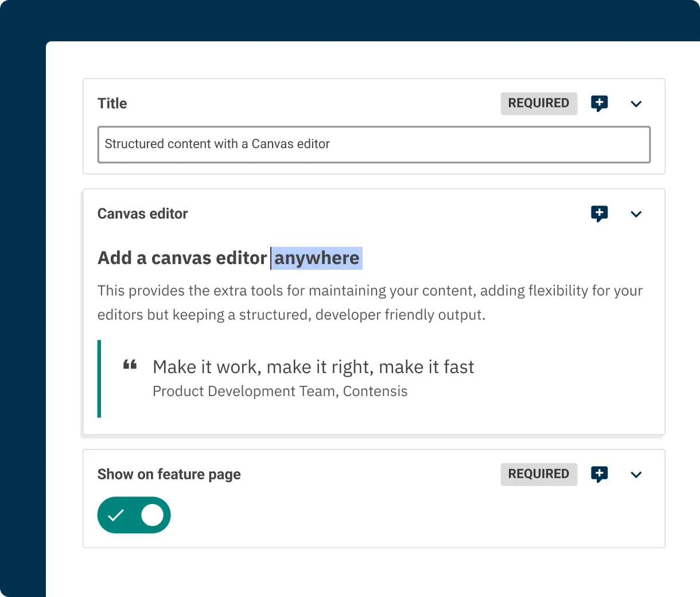Select the plus speech-bubble icon next to REQUIRED badge

point(599,103)
